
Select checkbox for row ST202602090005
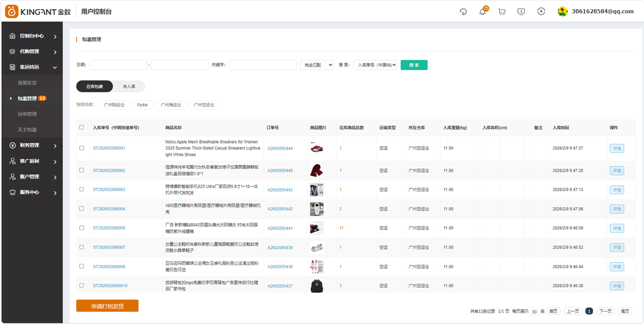point(82,228)
